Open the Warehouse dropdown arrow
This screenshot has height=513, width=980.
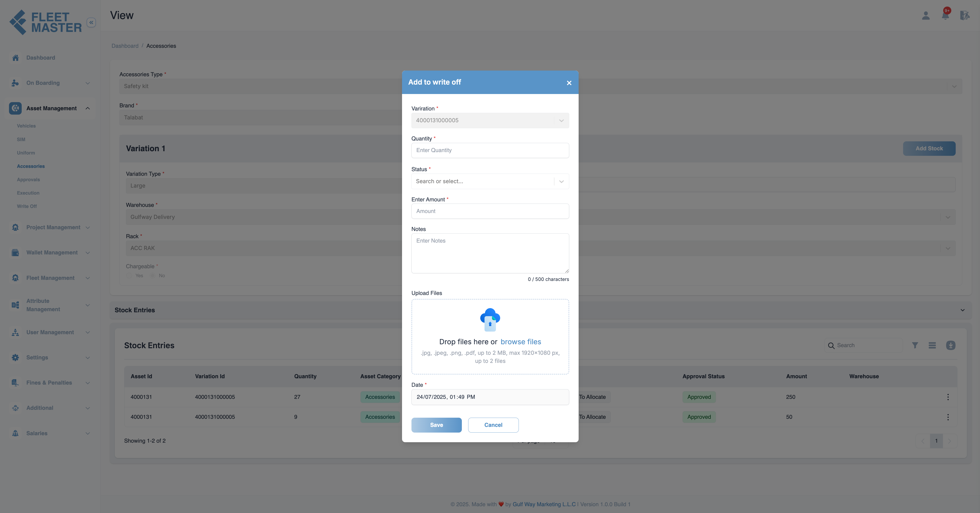click(x=948, y=217)
